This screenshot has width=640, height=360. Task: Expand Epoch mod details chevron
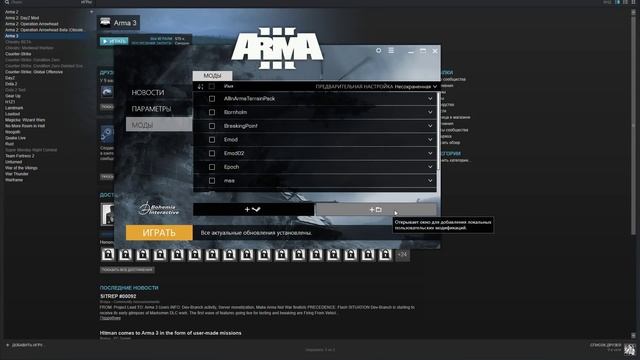coord(430,167)
